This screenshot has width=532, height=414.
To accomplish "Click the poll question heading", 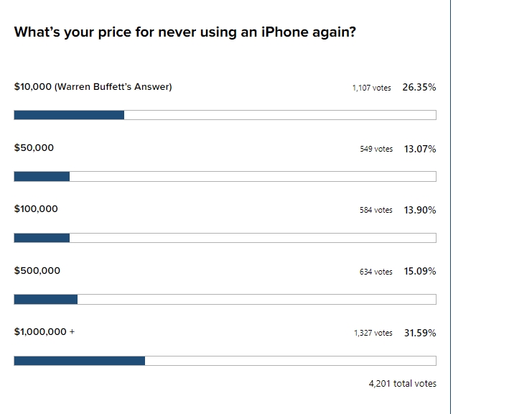I will click(185, 32).
